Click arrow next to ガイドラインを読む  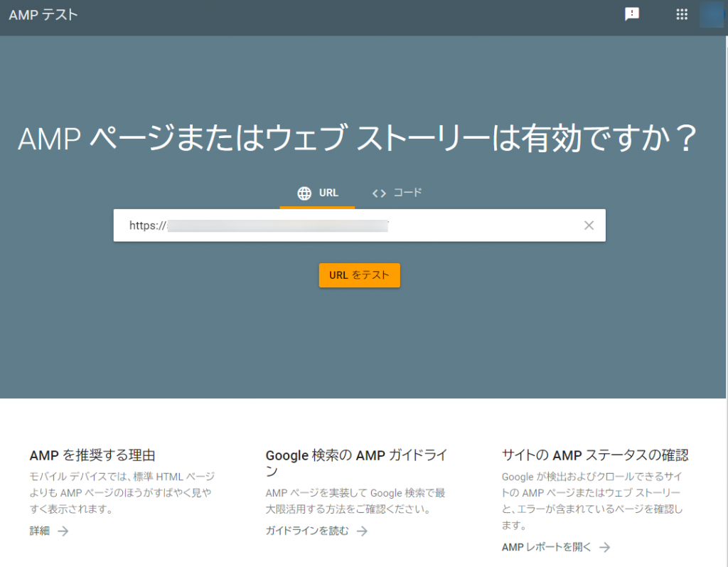(x=362, y=531)
